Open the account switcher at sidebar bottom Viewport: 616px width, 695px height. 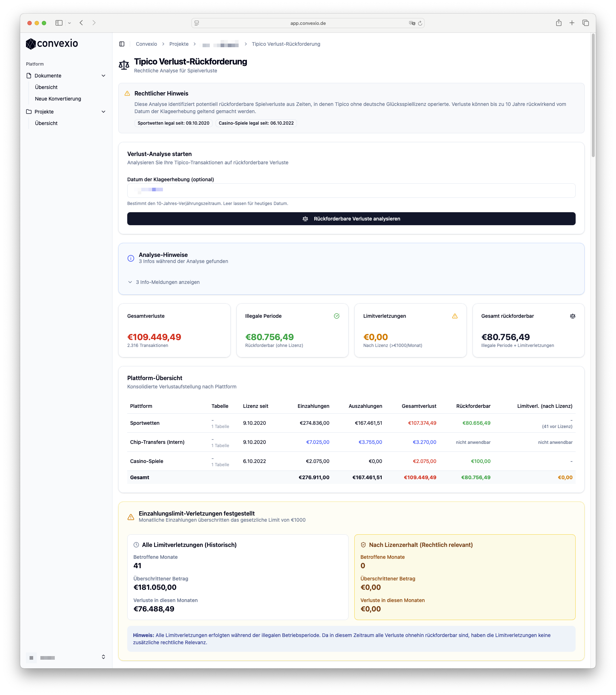[x=103, y=657]
